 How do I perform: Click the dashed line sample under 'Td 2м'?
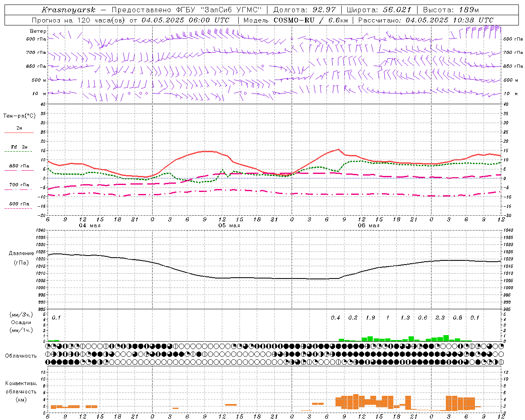click(x=18, y=152)
